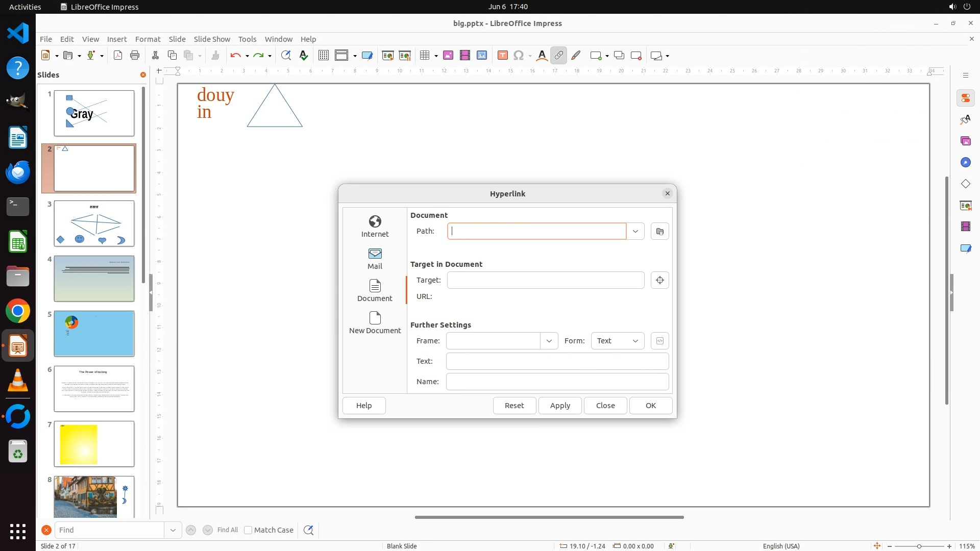The width and height of the screenshot is (980, 551).
Task: Launch Chrome from the Ubuntu dock
Action: pyautogui.click(x=18, y=311)
